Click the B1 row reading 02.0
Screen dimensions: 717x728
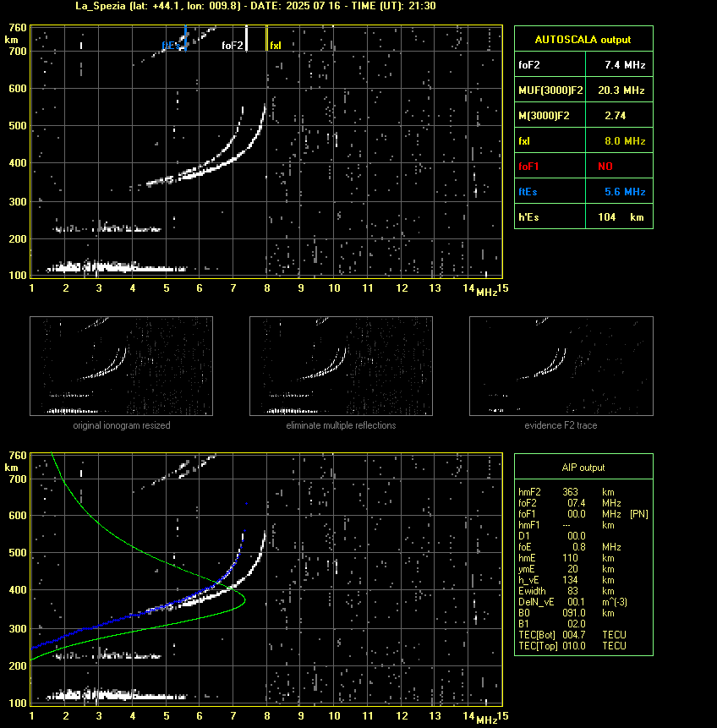[552, 624]
